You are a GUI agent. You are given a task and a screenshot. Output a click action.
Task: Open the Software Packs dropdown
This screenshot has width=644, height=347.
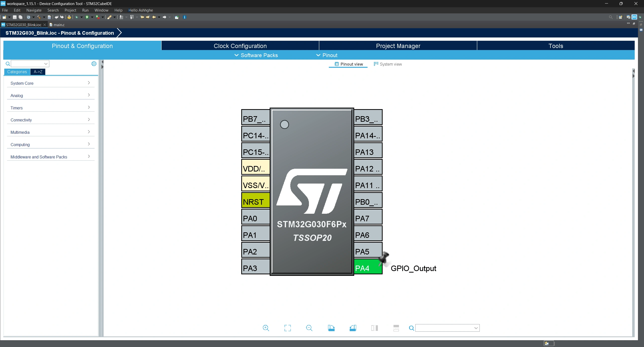256,55
